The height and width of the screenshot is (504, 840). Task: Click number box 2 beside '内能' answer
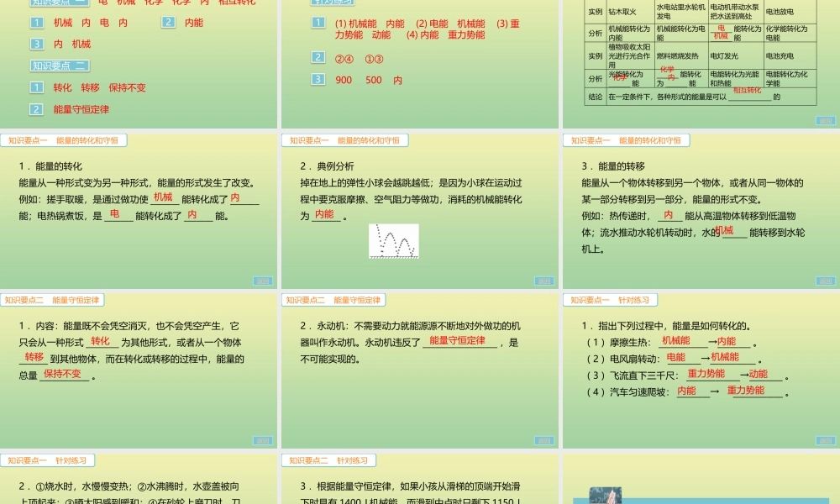pyautogui.click(x=168, y=22)
